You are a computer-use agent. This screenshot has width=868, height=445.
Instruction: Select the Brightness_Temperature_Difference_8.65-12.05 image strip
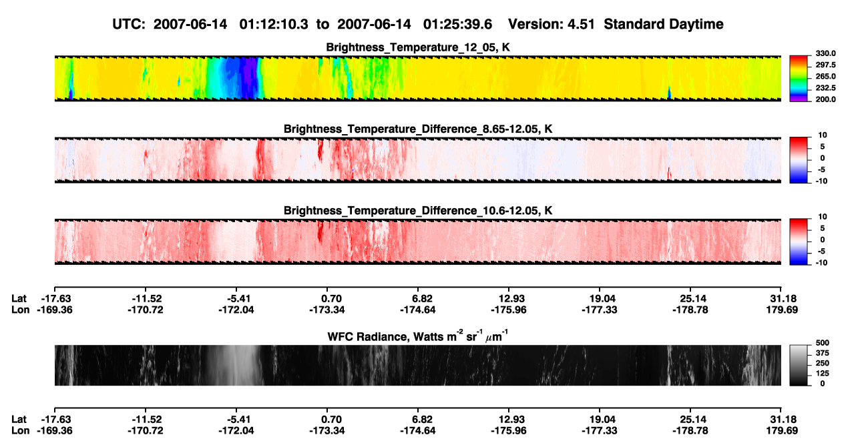coord(418,159)
